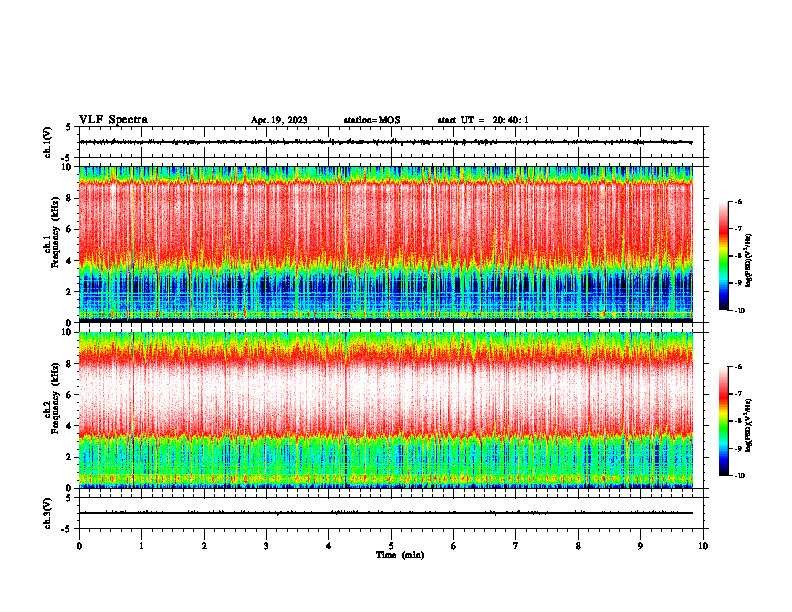This screenshot has width=792, height=612.
Task: Click the "1" minute tick label
Action: click(x=141, y=546)
